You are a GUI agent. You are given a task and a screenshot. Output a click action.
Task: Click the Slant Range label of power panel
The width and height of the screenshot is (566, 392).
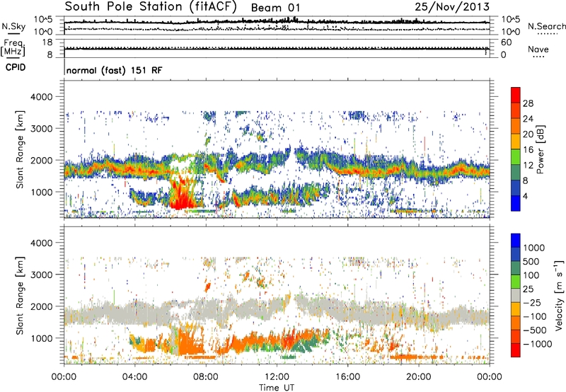pyautogui.click(x=20, y=149)
